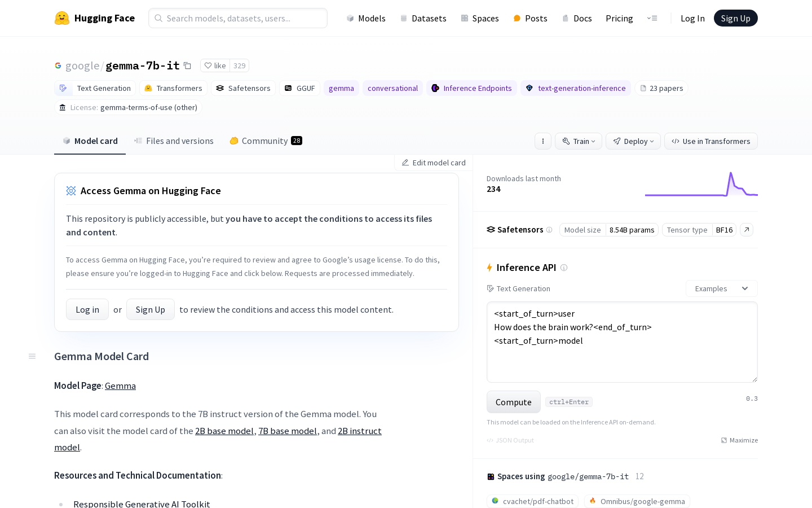812x508 pixels.
Task: Expand the Deploy dropdown
Action: (633, 141)
